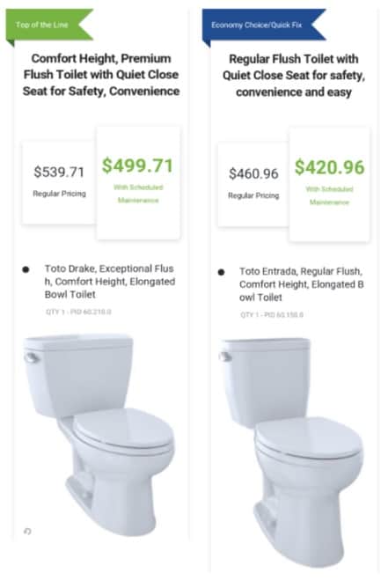Viewport: 388px width, 588px height.
Task: Click the Comfort Height Premium Flush Toilet heading
Action: [x=101, y=75]
